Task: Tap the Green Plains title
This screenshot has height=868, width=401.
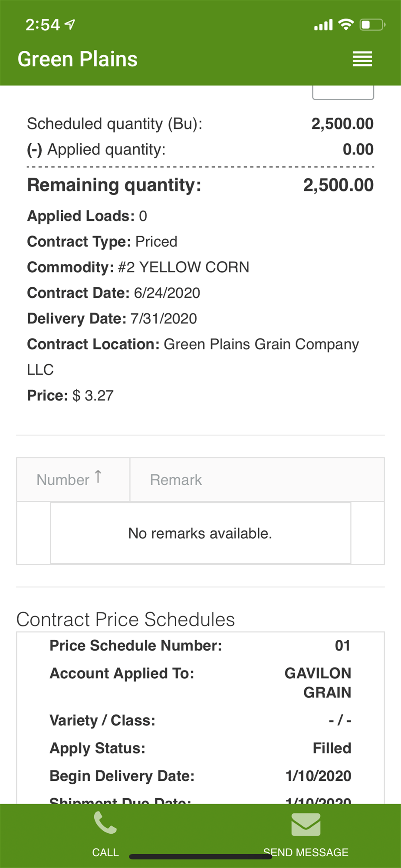Action: pyautogui.click(x=78, y=59)
